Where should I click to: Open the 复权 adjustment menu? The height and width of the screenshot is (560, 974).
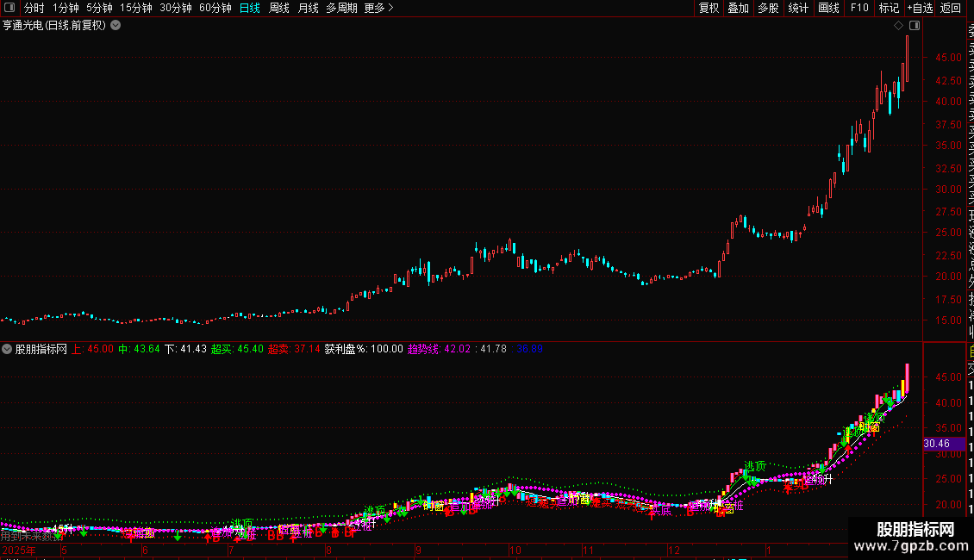tap(709, 8)
